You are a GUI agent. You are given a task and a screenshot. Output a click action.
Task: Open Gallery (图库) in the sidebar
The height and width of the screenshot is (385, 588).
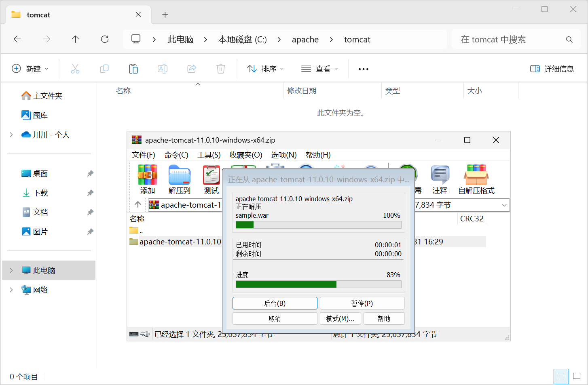pos(35,115)
